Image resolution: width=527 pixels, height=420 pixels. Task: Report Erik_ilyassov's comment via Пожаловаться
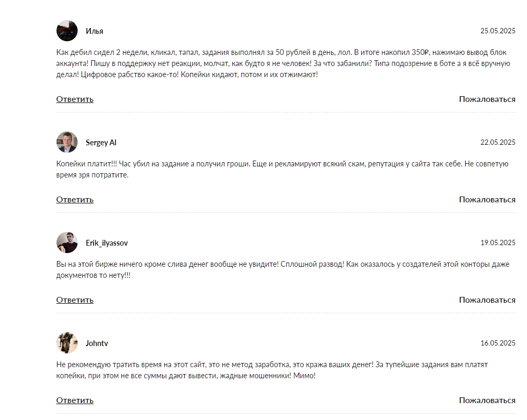tap(487, 300)
